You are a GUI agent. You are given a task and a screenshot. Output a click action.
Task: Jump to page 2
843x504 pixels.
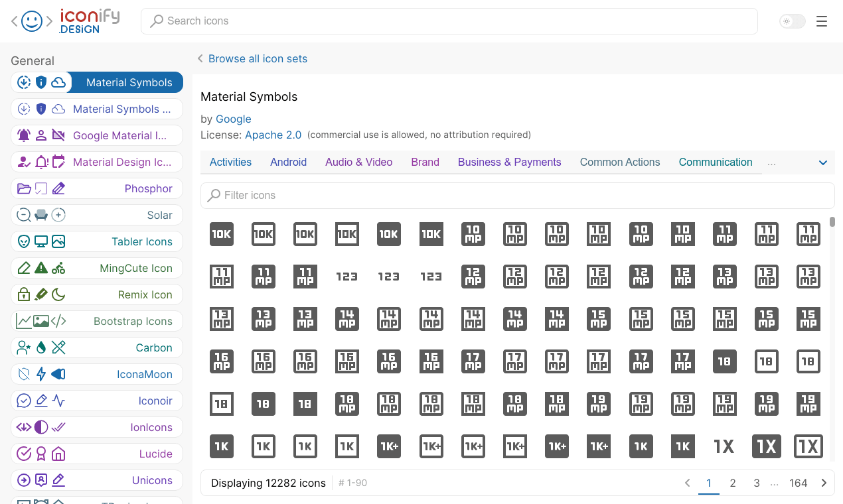pos(733,483)
